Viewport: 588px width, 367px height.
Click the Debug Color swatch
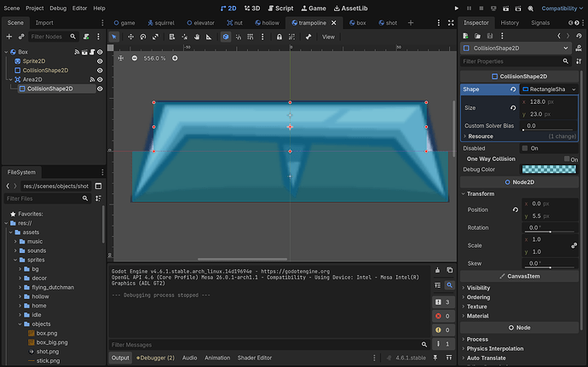point(549,169)
